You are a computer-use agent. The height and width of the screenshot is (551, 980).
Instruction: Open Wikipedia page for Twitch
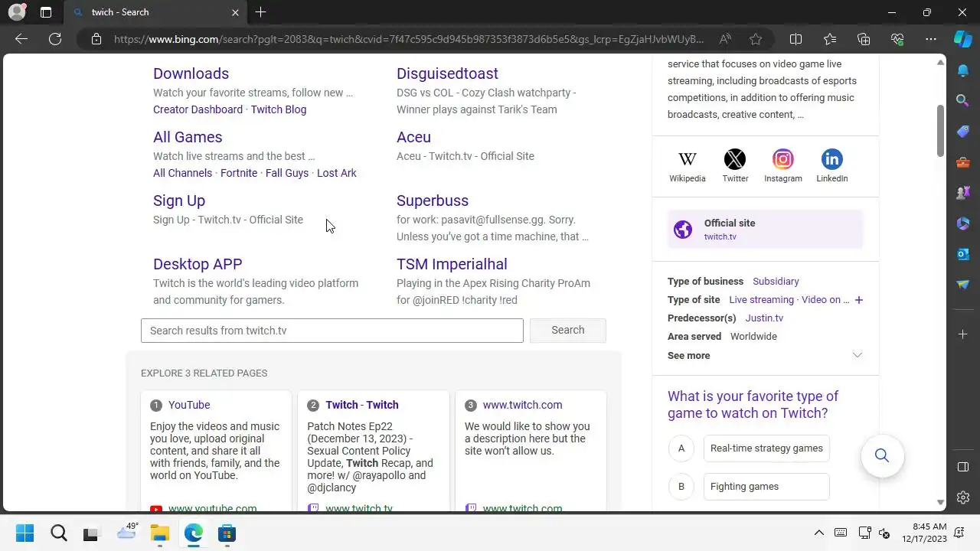[x=688, y=165]
